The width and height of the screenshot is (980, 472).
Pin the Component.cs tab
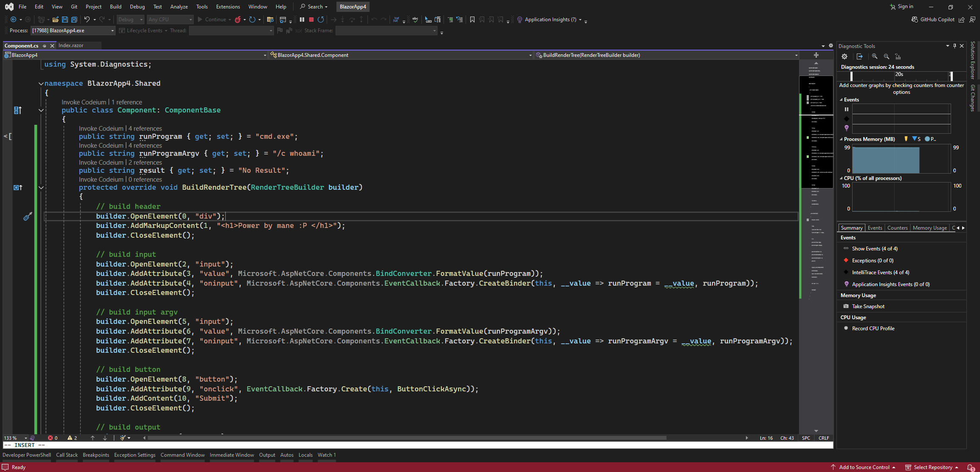45,46
